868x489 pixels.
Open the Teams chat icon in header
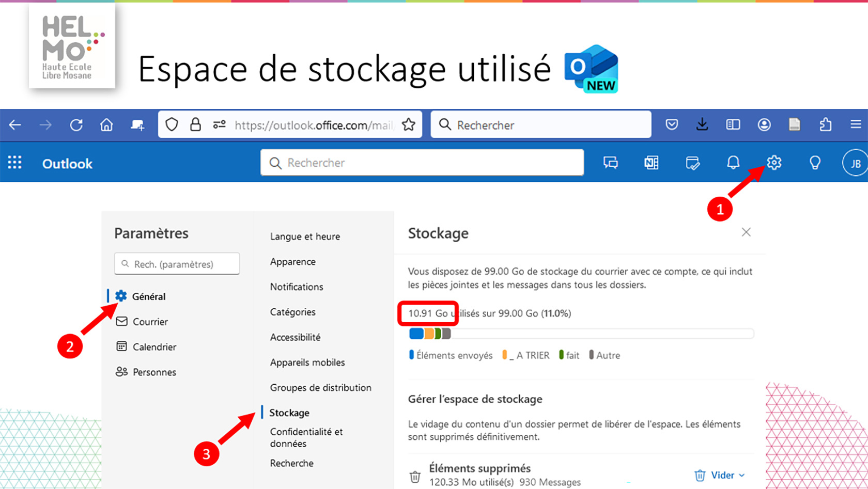coord(610,163)
